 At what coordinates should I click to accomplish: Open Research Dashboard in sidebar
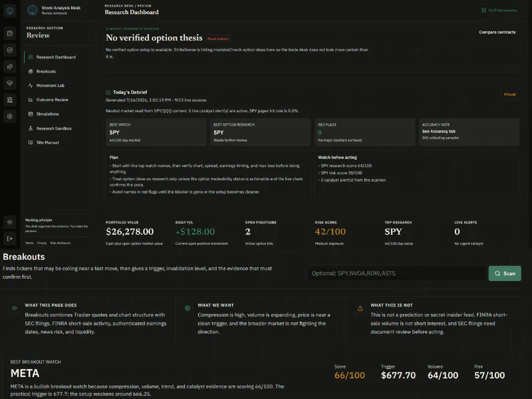pos(60,57)
